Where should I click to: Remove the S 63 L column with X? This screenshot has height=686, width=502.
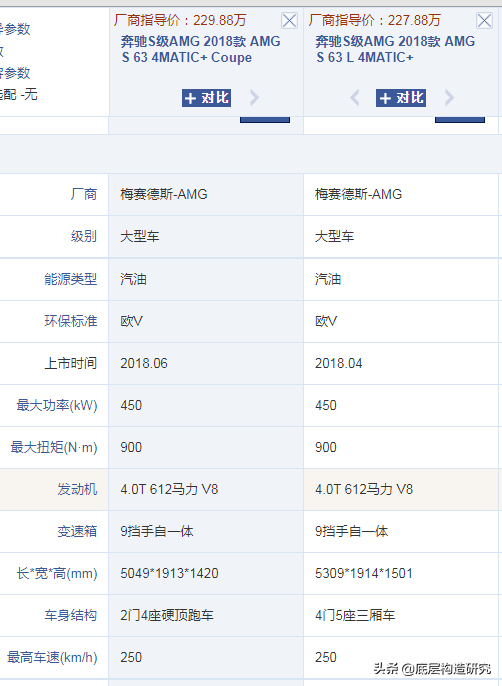click(484, 21)
